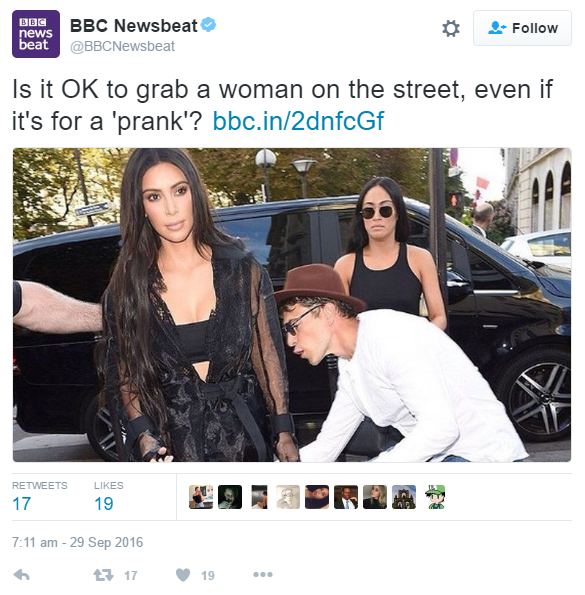Click the reply arrow icon
The width and height of the screenshot is (585, 595).
(22, 575)
